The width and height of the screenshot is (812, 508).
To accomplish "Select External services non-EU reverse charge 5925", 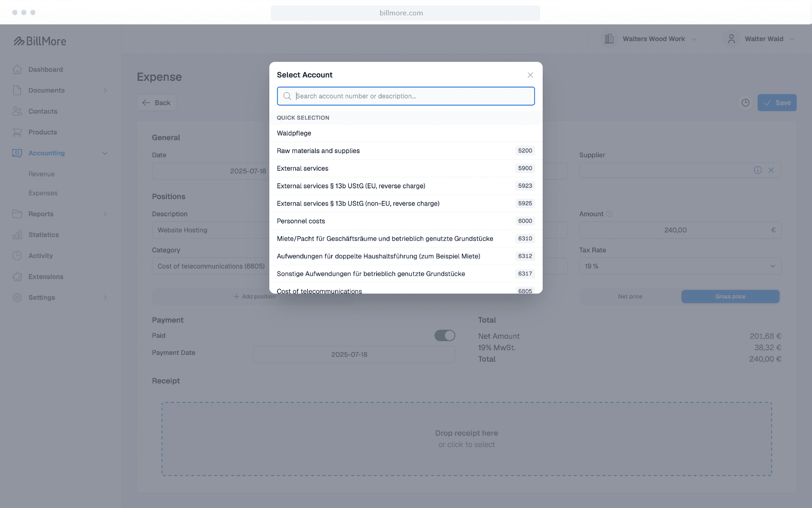I will click(406, 204).
